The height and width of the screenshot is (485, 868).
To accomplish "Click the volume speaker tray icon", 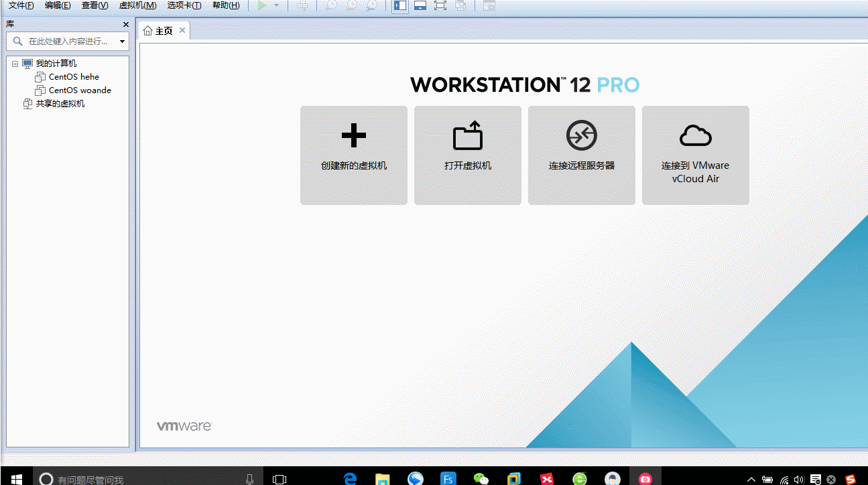I will tap(799, 479).
